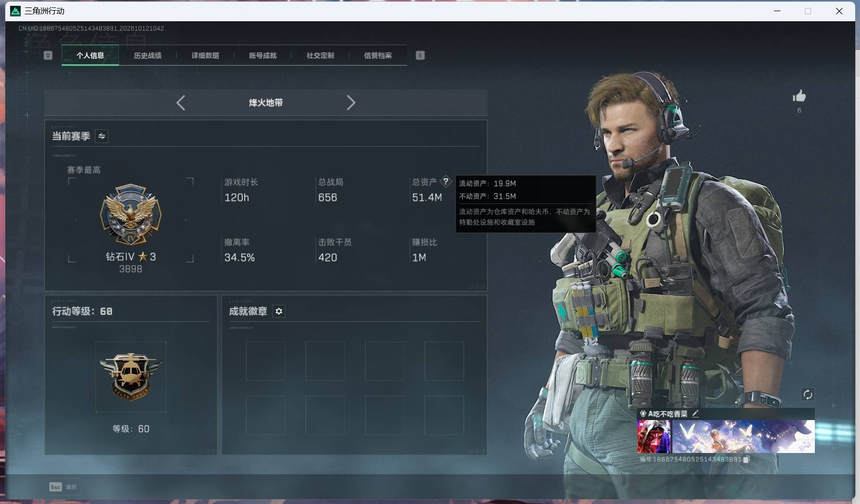Click the Esc 返回 button
Image resolution: width=860 pixels, height=504 pixels.
click(x=63, y=486)
